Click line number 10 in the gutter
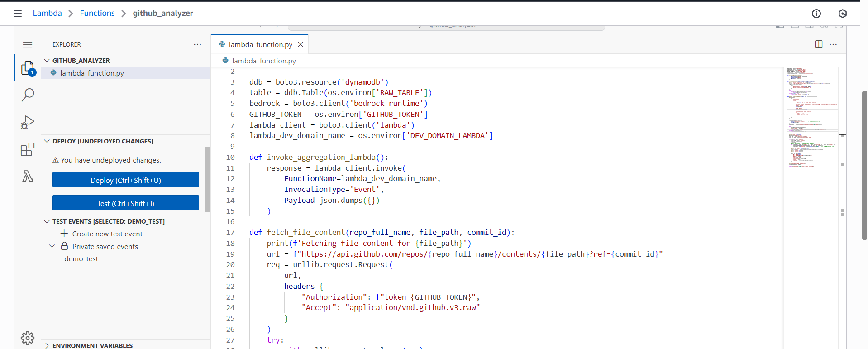This screenshot has height=349, width=868. coord(230,157)
